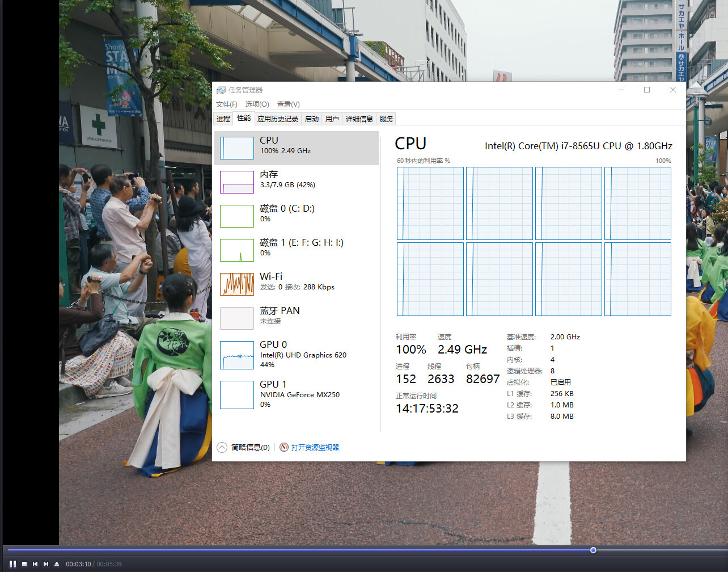728x572 pixels.
Task: Select the CPU item in the sidebar
Action: [x=297, y=148]
